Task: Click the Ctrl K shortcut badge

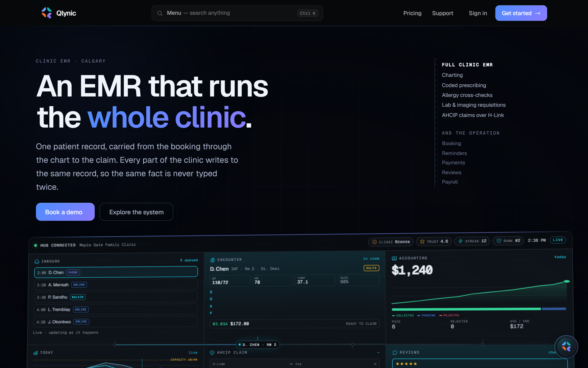Action: 308,13
